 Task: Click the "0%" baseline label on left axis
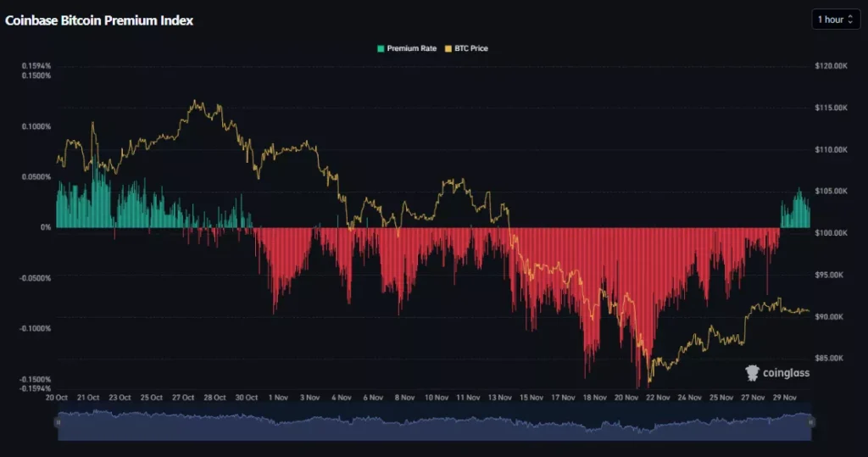coord(44,227)
